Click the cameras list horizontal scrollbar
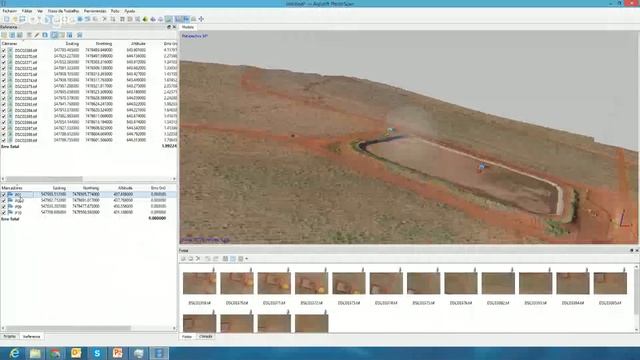 click(44, 179)
